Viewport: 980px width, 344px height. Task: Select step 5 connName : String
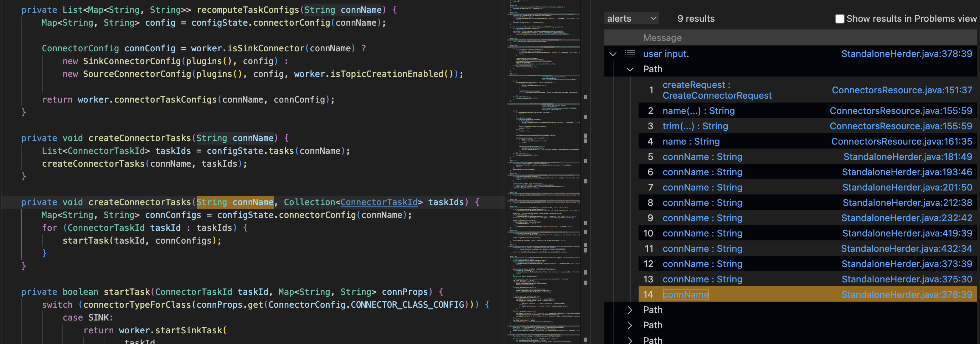(x=702, y=157)
